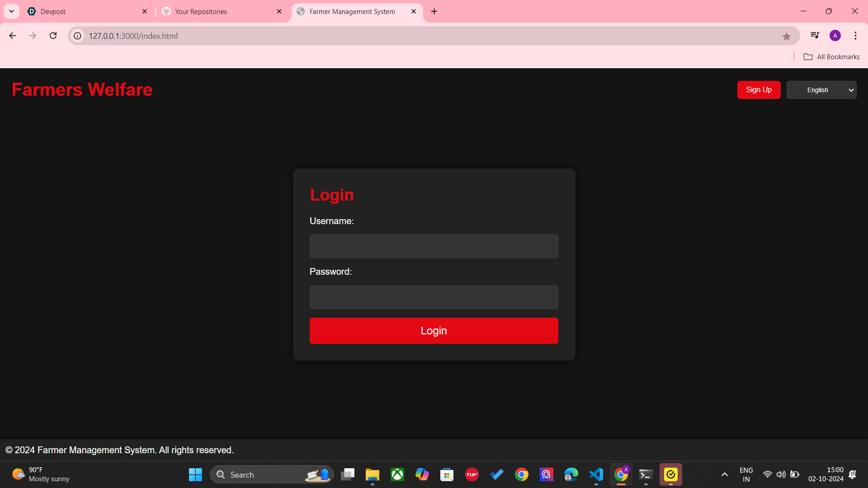Open the Chrome profile avatar
The height and width of the screenshot is (488, 868).
[x=835, y=36]
